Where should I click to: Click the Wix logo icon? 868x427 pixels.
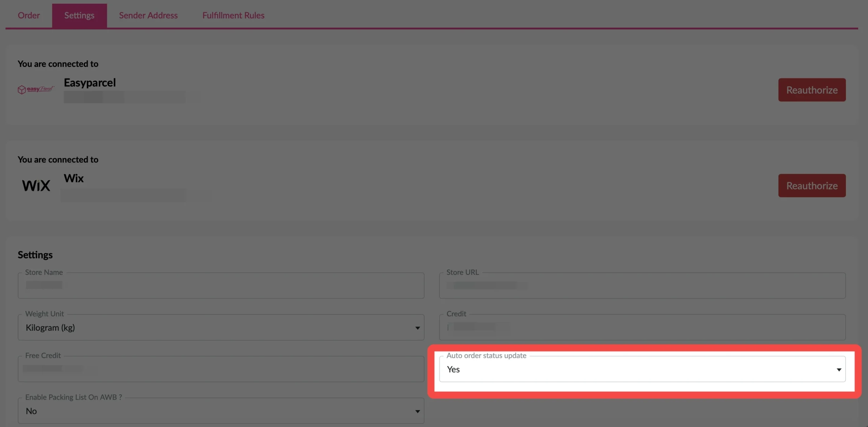(x=36, y=186)
